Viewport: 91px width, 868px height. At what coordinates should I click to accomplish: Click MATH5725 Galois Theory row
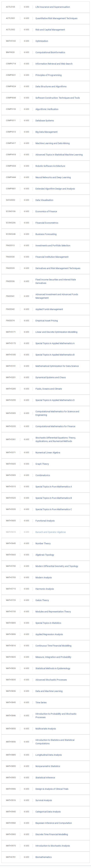pos(45,600)
